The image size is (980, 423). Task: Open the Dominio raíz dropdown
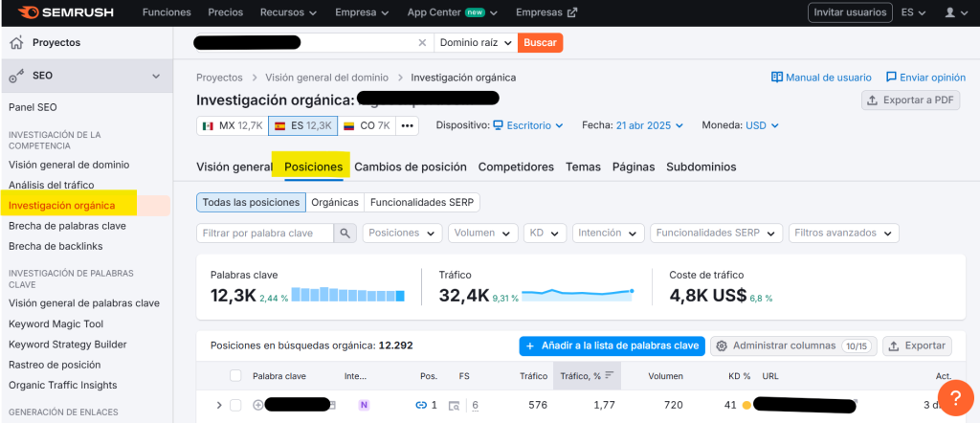point(475,43)
